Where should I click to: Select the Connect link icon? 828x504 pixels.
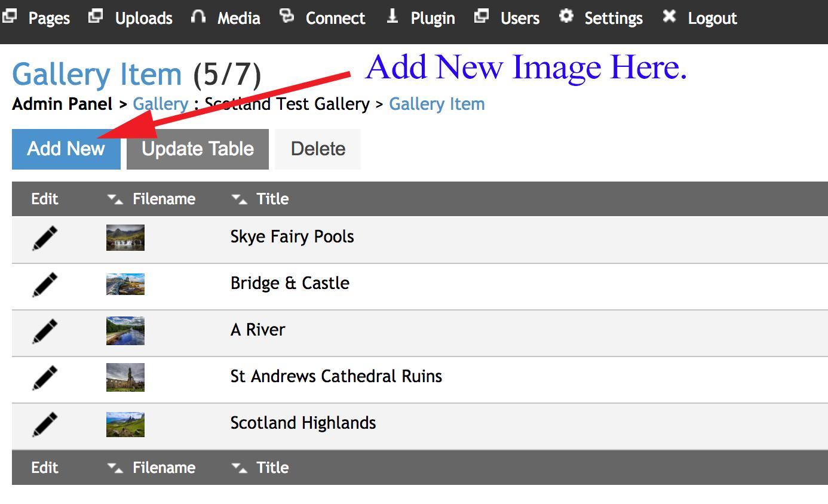click(x=287, y=15)
